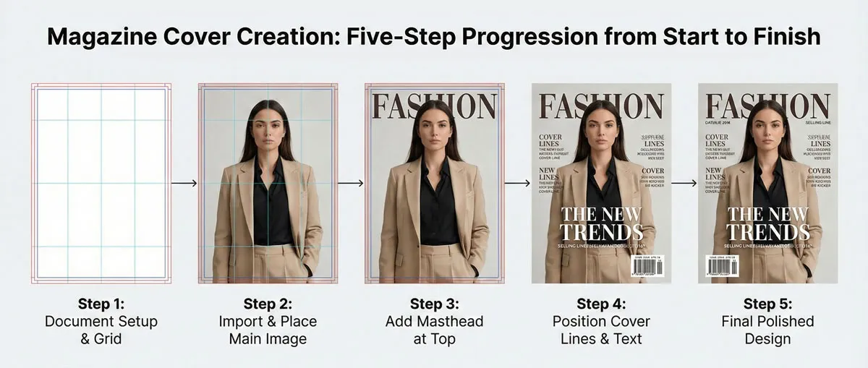The image size is (868, 368).
Task: Click the Step 5 Final Polished Design label
Action: coord(767,320)
